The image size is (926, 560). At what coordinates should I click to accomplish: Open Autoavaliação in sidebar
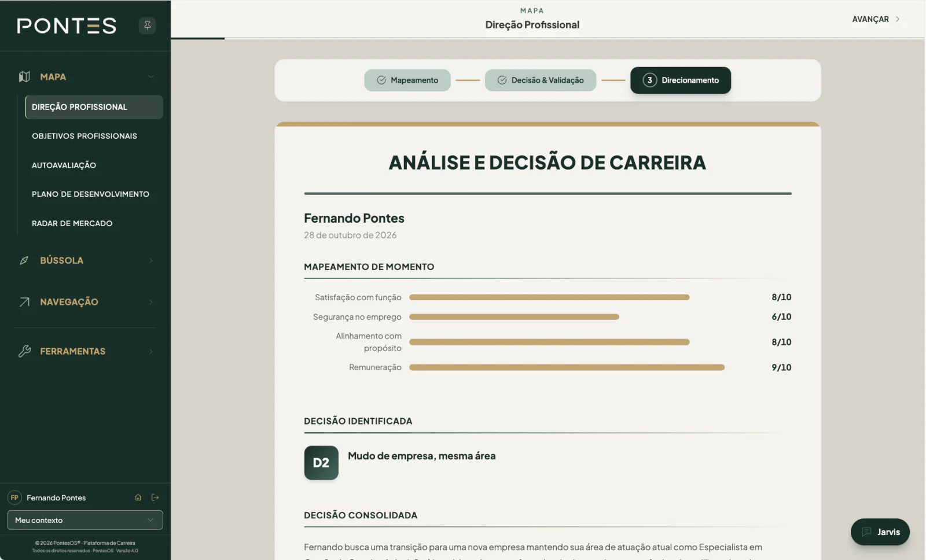[x=64, y=165]
